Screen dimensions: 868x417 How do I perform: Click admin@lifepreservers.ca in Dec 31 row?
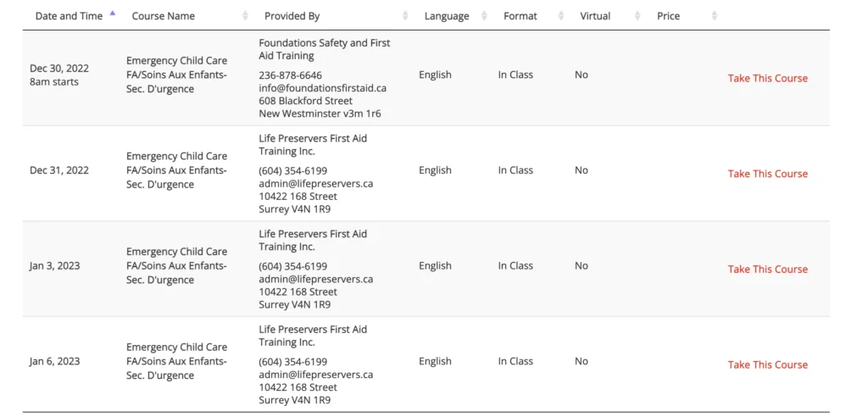(x=316, y=183)
